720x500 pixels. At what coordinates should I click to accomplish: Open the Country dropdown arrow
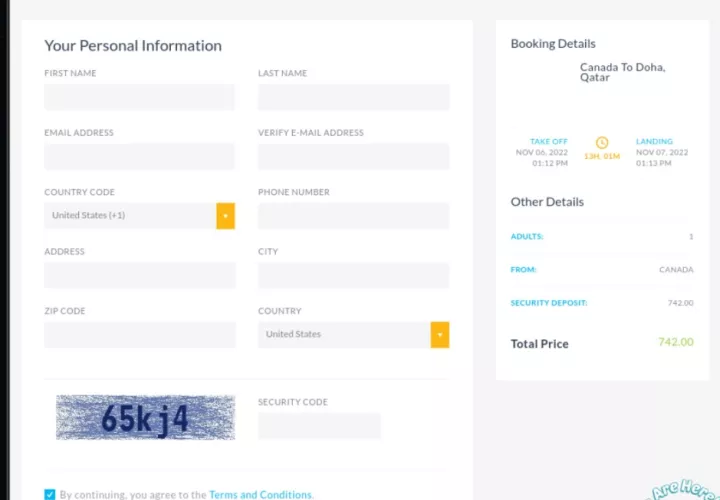pos(440,335)
